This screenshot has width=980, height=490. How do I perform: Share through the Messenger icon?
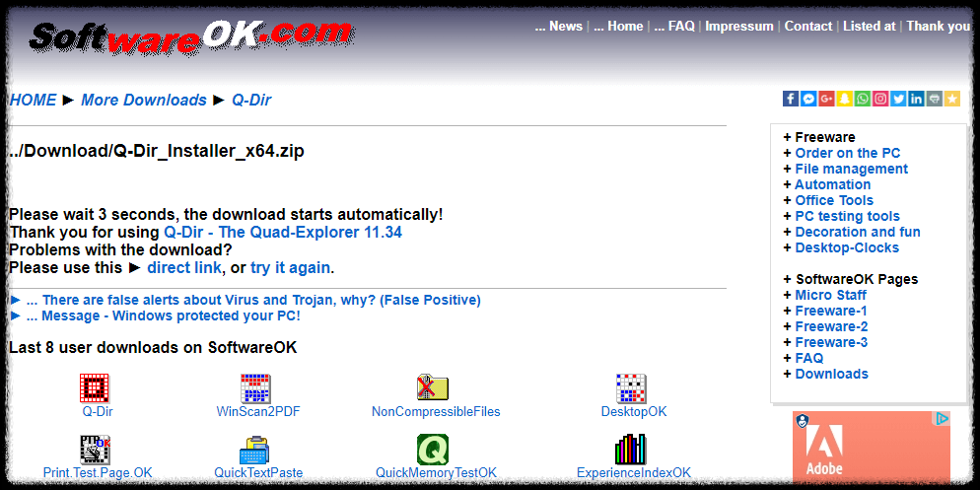click(808, 99)
